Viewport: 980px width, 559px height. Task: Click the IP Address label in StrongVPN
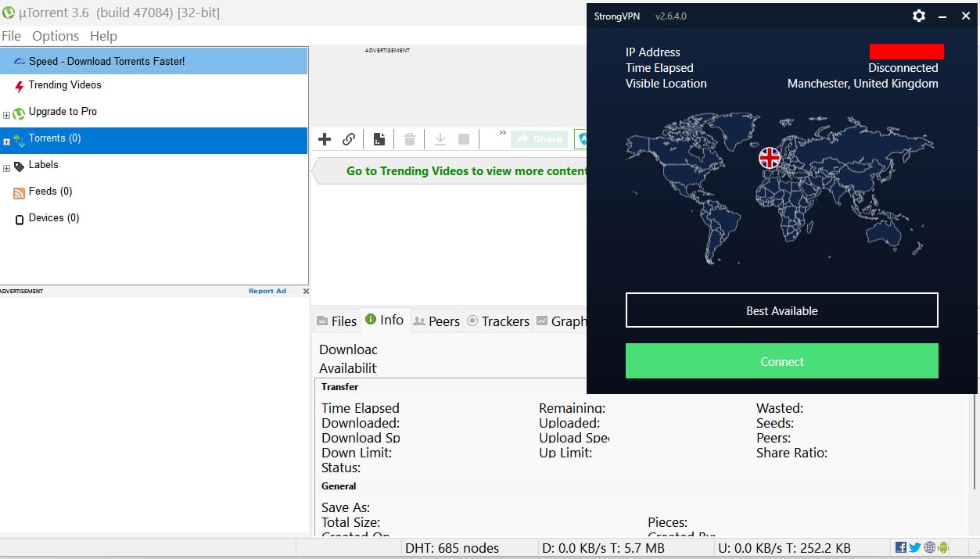tap(653, 52)
